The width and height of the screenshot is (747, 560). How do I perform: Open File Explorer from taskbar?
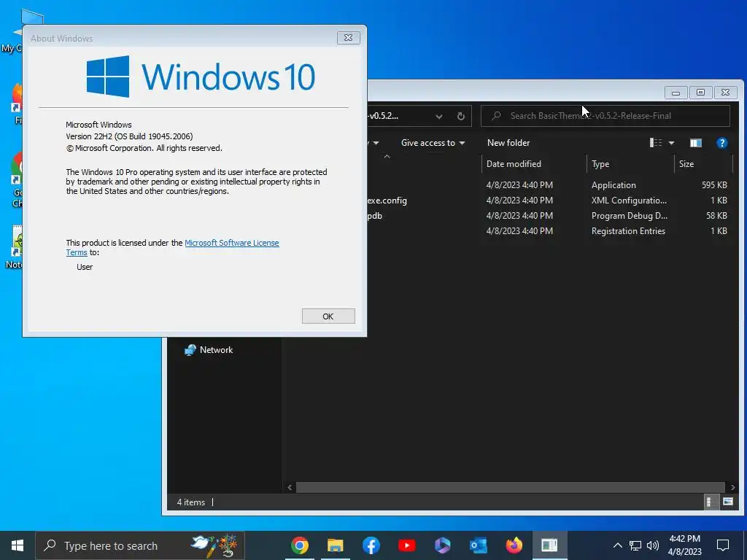(336, 545)
